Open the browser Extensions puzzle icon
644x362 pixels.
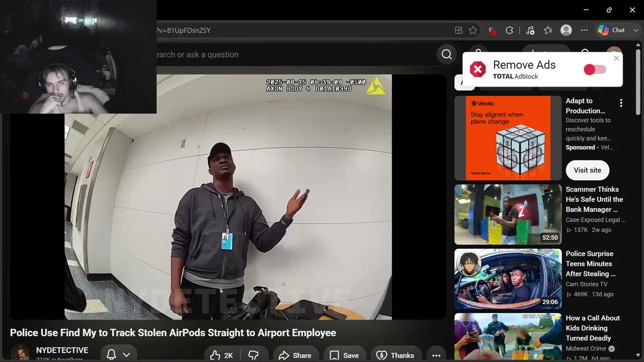click(x=509, y=30)
